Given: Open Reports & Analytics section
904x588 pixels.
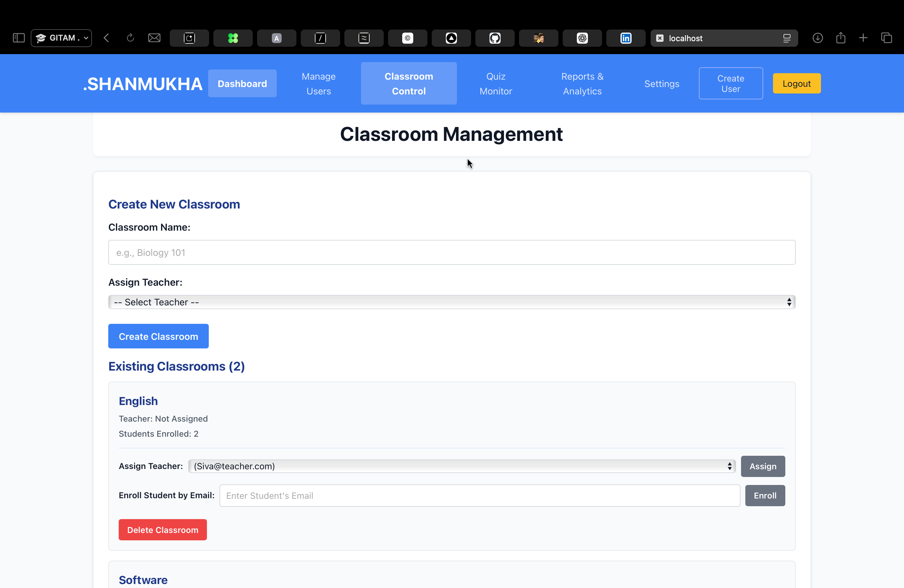Looking at the screenshot, I should click(582, 83).
